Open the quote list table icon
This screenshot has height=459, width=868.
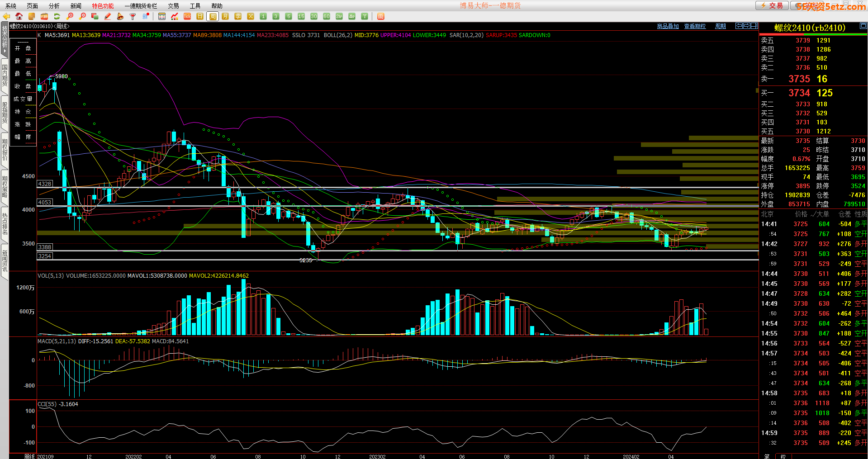162,16
